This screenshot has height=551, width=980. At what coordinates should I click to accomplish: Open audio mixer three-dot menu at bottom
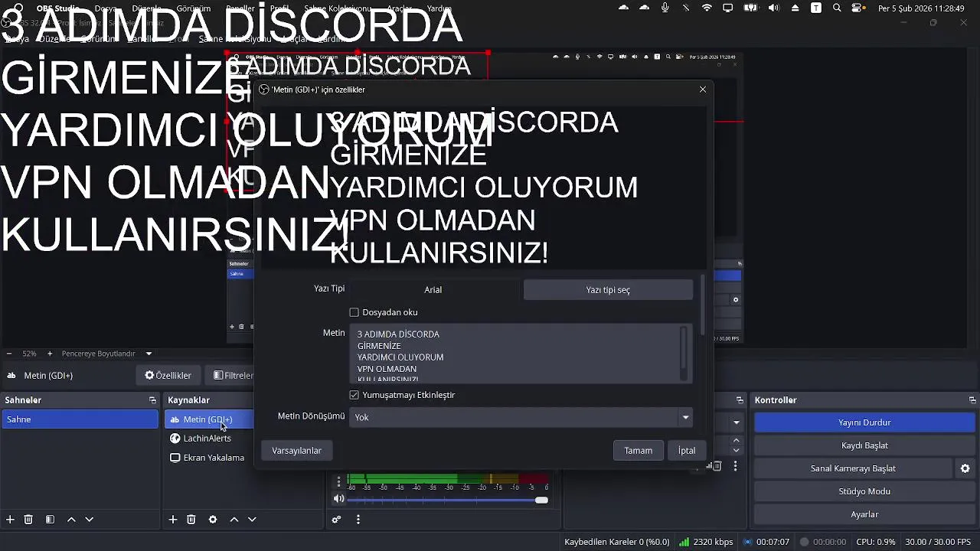[x=358, y=520]
